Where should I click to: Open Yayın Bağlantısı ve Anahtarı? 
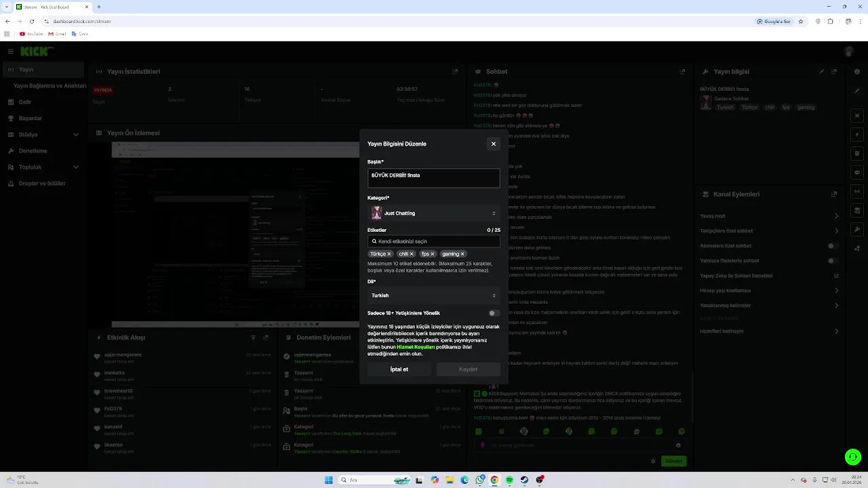pyautogui.click(x=50, y=86)
